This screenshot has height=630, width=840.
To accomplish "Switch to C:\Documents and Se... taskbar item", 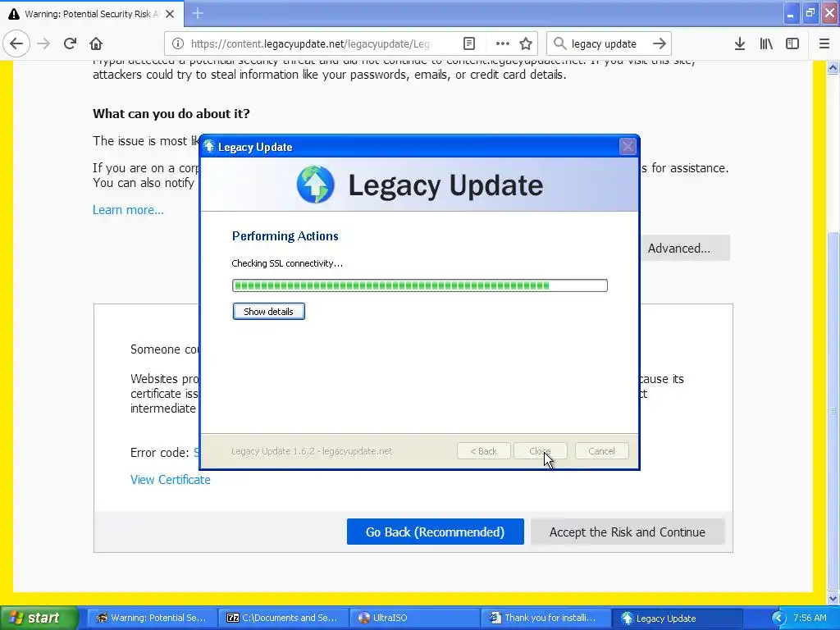I will [283, 618].
